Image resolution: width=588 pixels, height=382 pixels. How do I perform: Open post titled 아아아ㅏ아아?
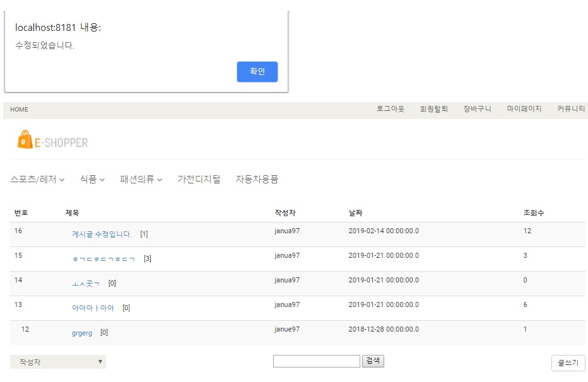click(93, 308)
